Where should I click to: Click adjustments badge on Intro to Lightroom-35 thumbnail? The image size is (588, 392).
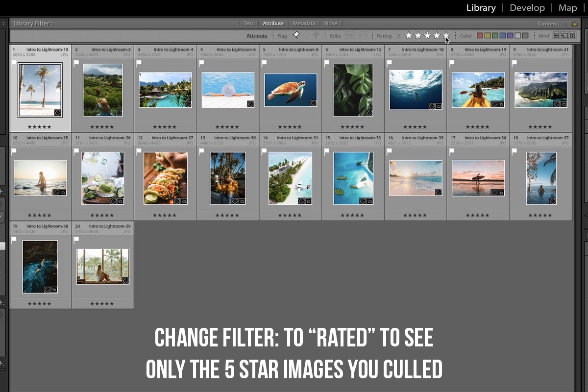[x=439, y=192]
